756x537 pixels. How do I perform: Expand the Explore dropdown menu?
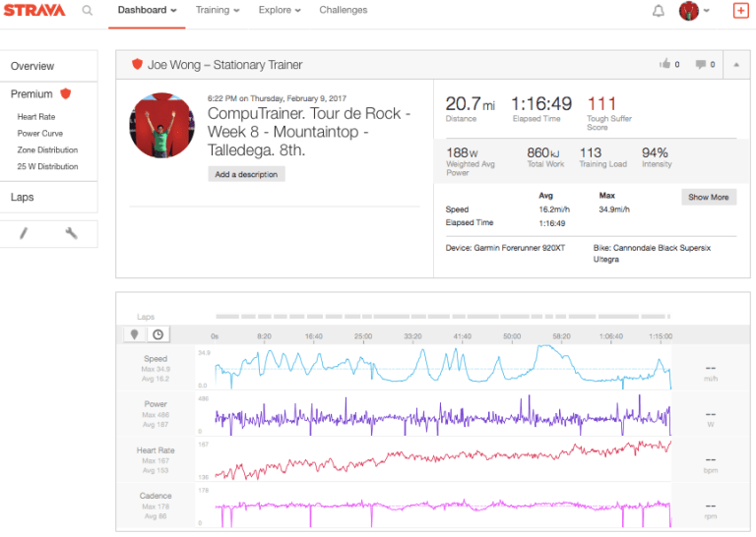click(x=280, y=11)
